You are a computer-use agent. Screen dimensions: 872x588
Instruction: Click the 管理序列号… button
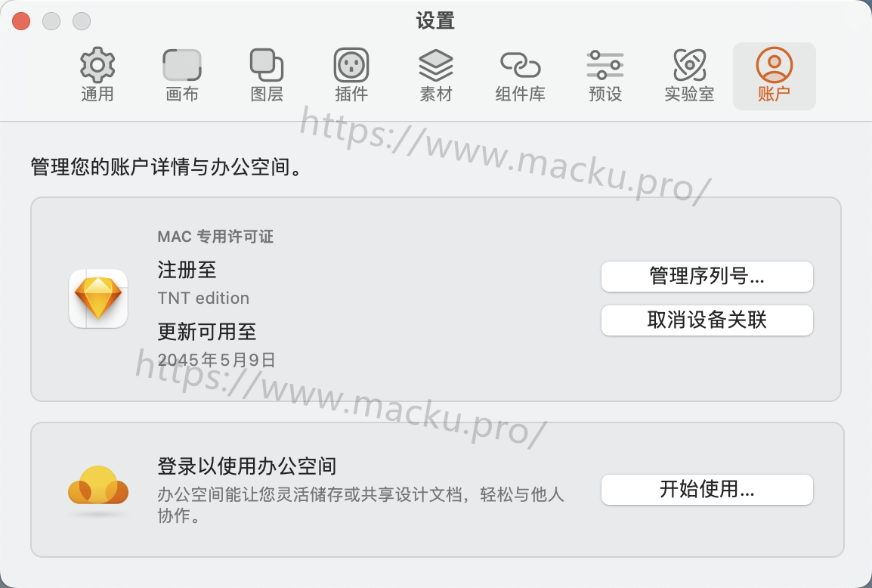[707, 277]
